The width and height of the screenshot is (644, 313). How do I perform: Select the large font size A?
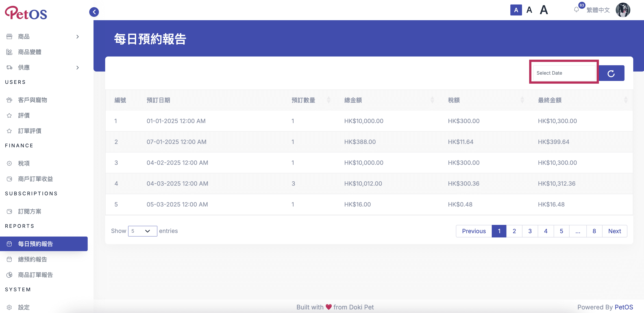tap(544, 10)
